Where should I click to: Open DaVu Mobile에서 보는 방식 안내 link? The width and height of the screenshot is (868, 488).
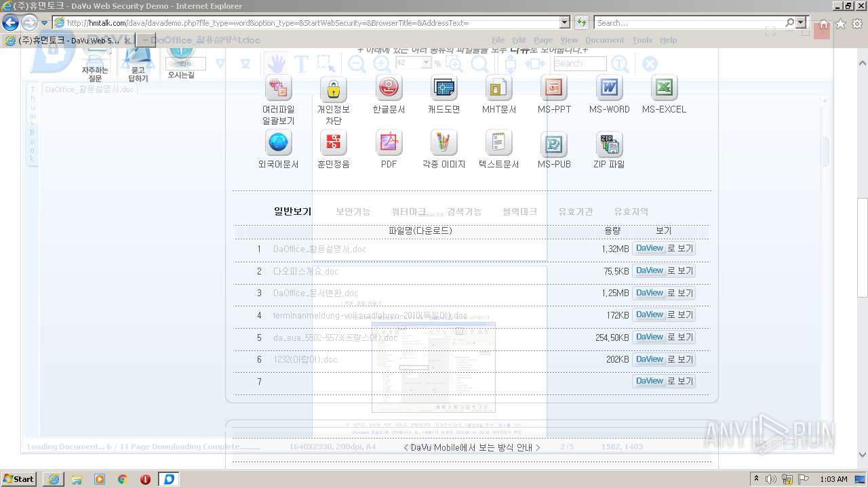point(472,447)
